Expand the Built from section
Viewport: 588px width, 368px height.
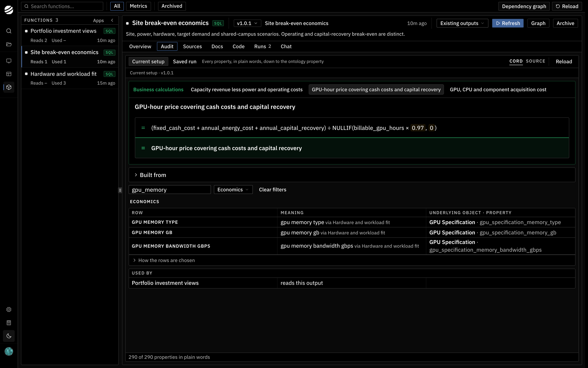[x=352, y=175]
